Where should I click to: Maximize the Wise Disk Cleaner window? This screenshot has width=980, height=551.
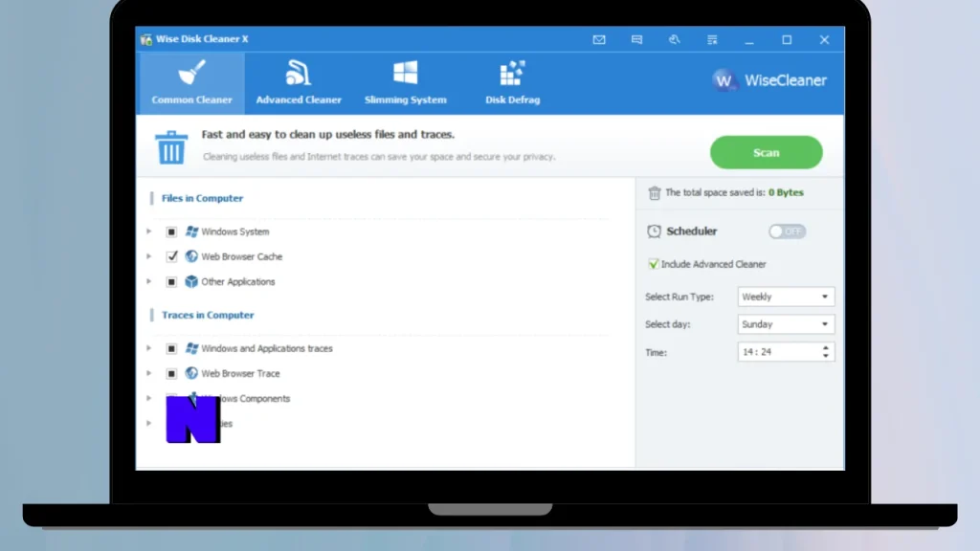(787, 40)
